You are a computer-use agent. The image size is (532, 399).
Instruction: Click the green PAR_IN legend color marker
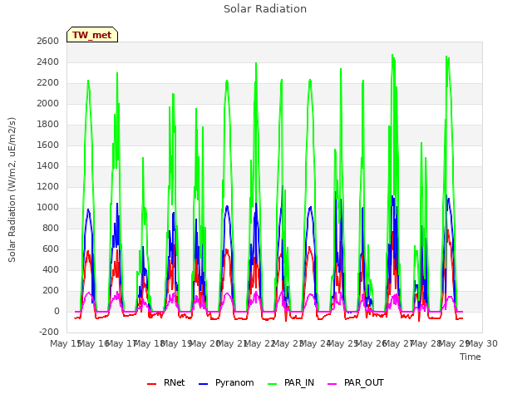coord(273,384)
